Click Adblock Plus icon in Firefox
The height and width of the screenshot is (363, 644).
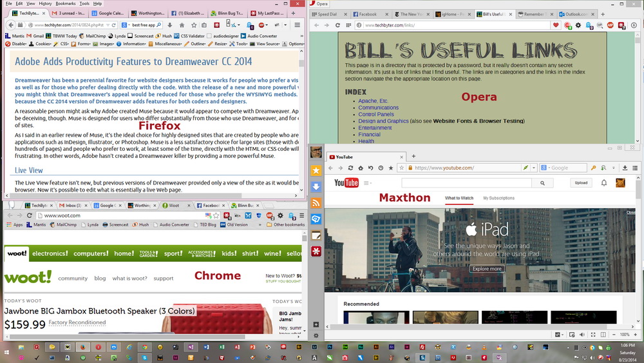click(x=261, y=25)
